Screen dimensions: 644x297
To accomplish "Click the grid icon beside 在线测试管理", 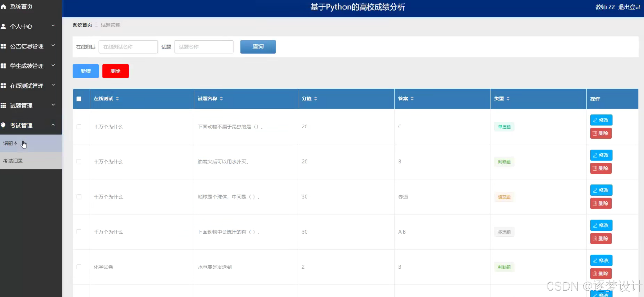I will pos(3,86).
